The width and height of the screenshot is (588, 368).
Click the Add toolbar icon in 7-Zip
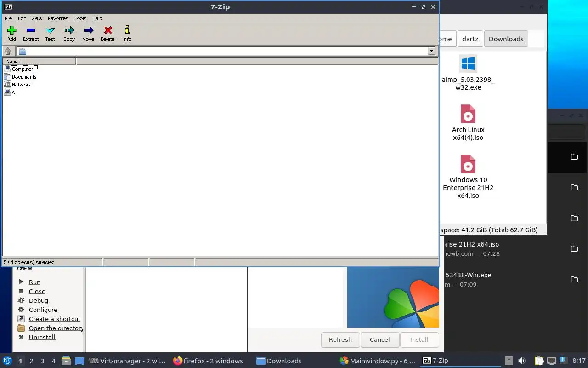click(x=11, y=34)
